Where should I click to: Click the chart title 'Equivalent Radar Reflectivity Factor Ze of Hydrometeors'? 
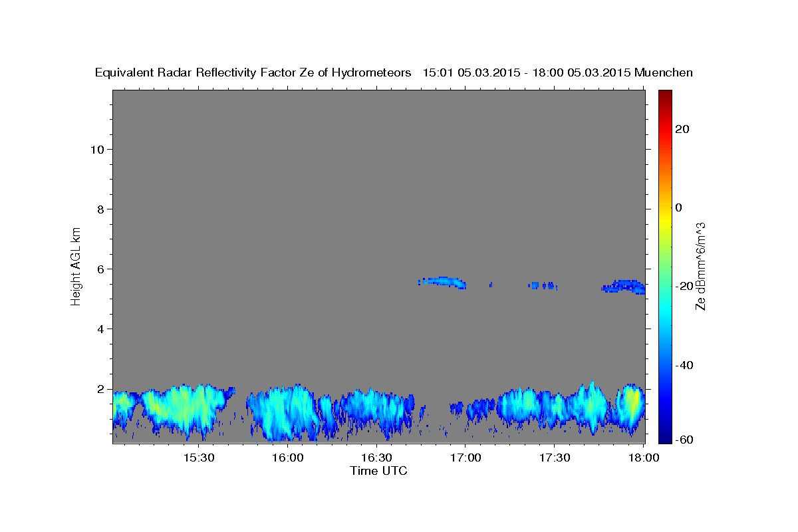(253, 72)
